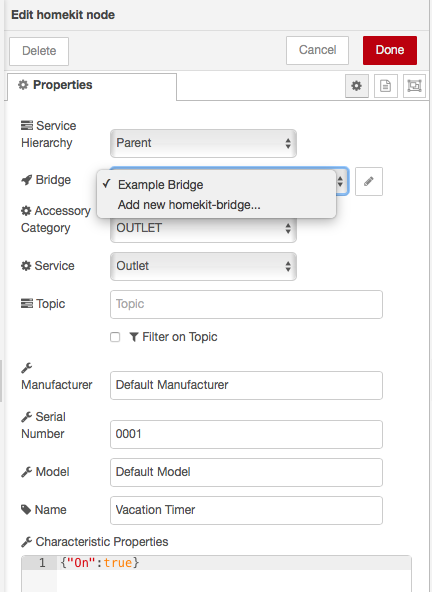Click the red Done button
The width and height of the screenshot is (432, 592).
pyautogui.click(x=390, y=50)
